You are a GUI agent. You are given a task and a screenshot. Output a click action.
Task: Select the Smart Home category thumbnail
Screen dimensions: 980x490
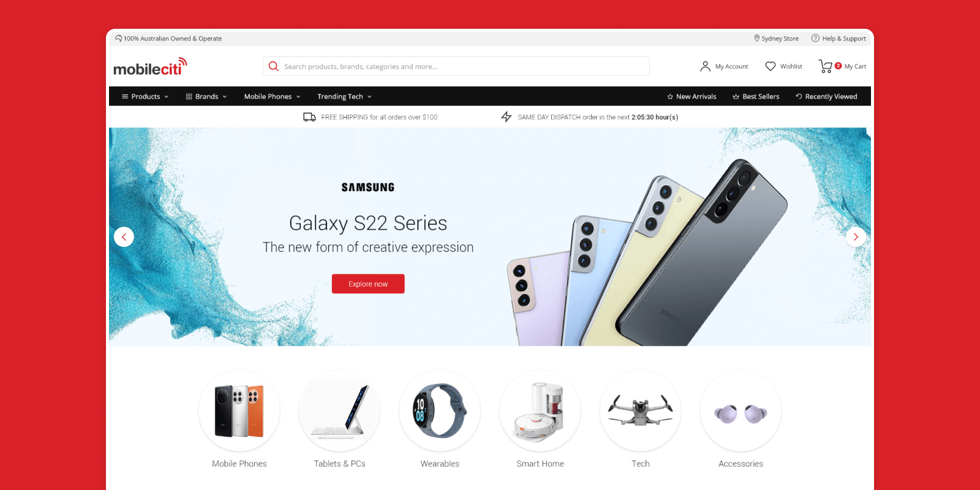(x=540, y=411)
